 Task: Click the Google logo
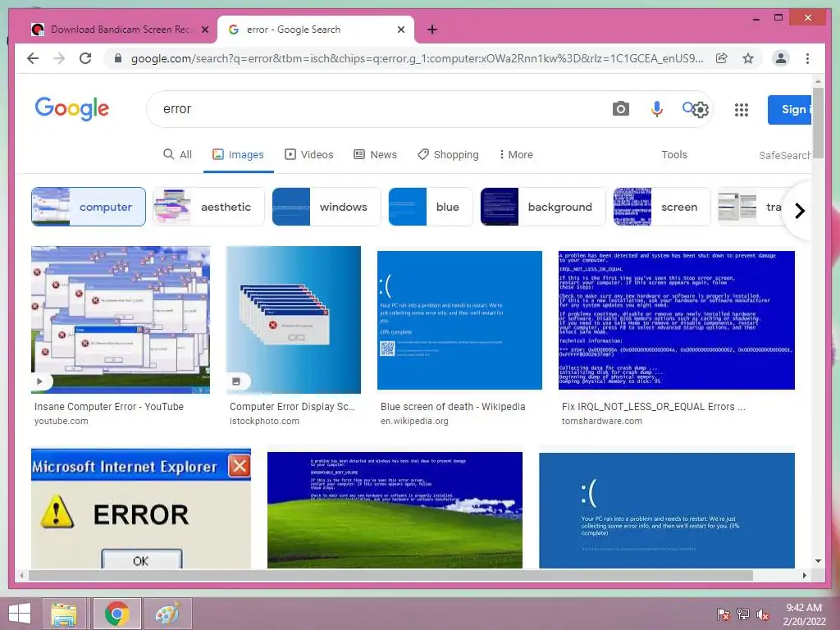(72, 109)
